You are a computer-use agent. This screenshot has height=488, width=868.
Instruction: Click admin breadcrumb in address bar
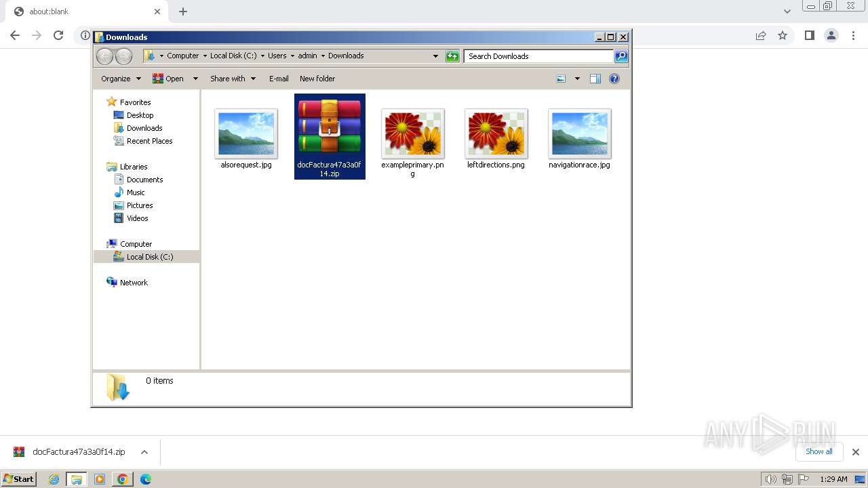click(x=307, y=56)
